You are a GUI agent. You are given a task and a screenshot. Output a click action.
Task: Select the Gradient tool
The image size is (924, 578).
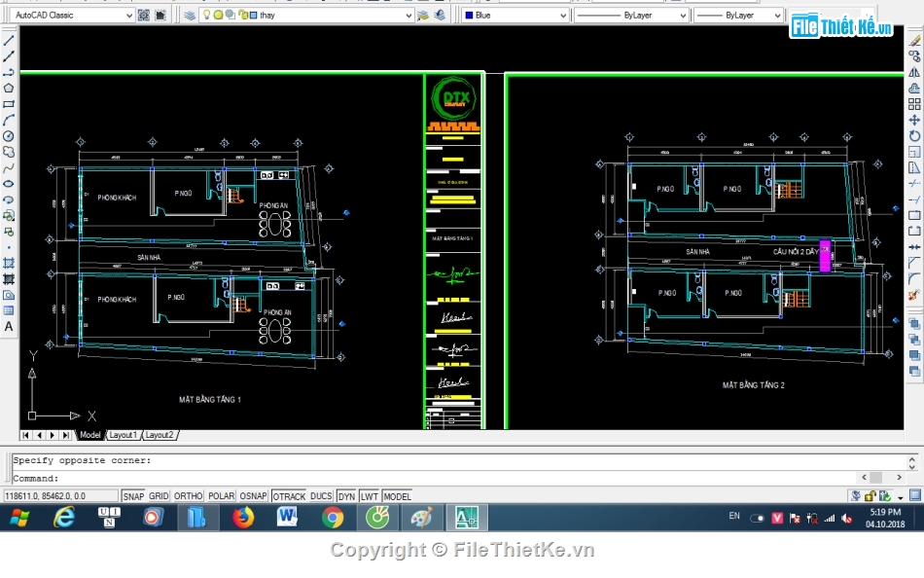pyautogui.click(x=8, y=279)
